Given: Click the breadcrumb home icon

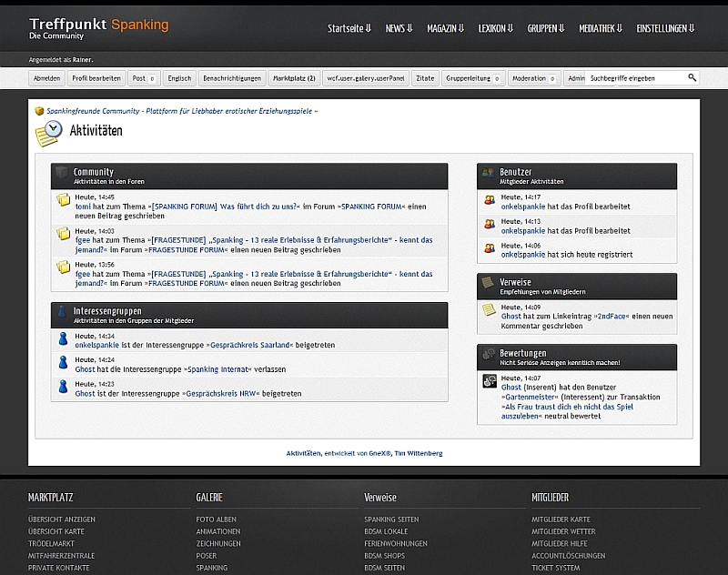Looking at the screenshot, I should pyautogui.click(x=39, y=111).
